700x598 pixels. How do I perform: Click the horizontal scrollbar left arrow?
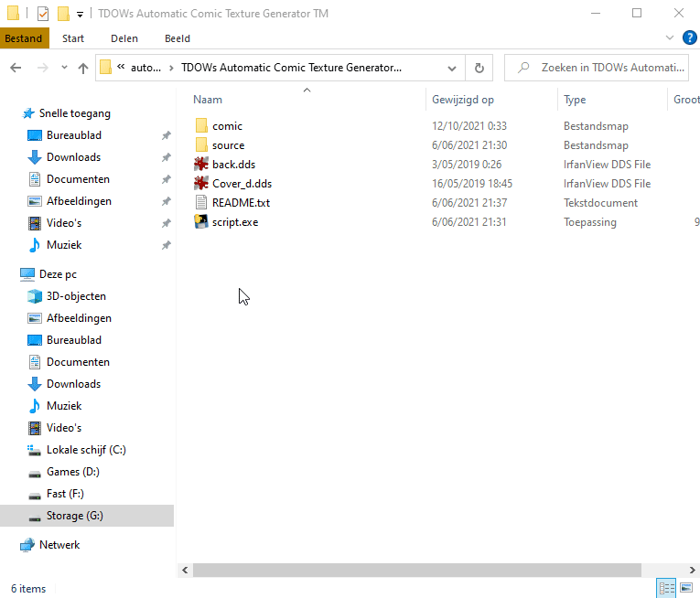[x=185, y=570]
